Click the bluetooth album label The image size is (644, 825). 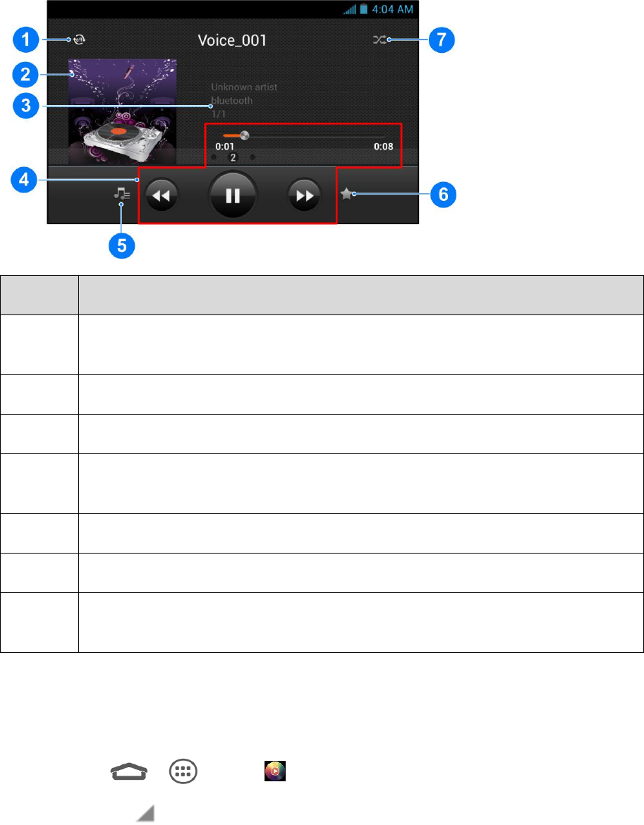(231, 101)
